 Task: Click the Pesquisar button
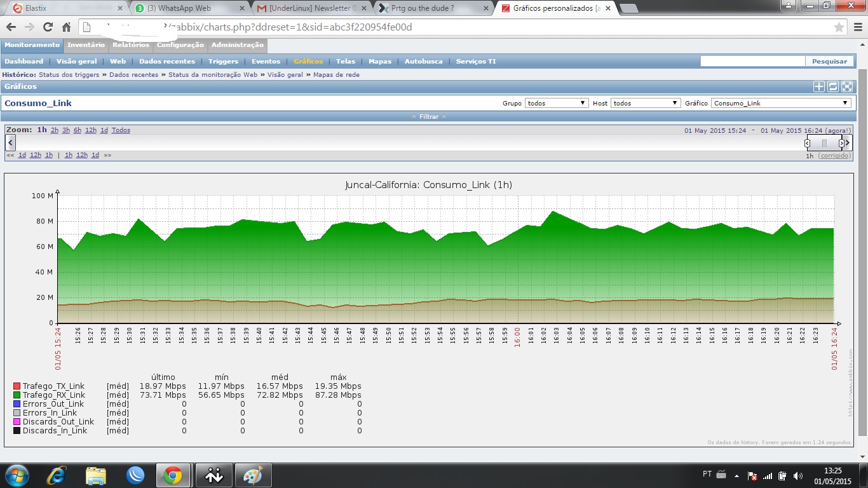point(829,62)
